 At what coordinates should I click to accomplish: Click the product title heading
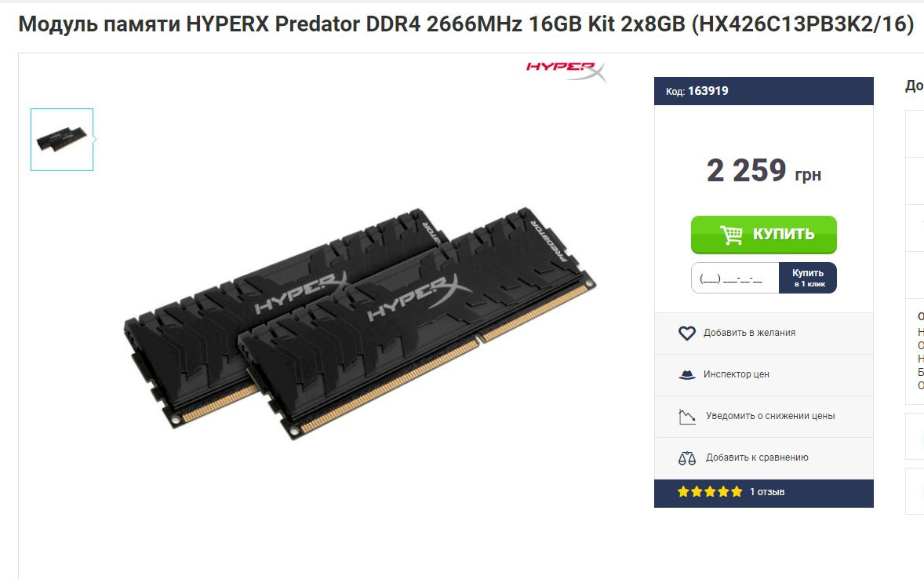pos(466,24)
